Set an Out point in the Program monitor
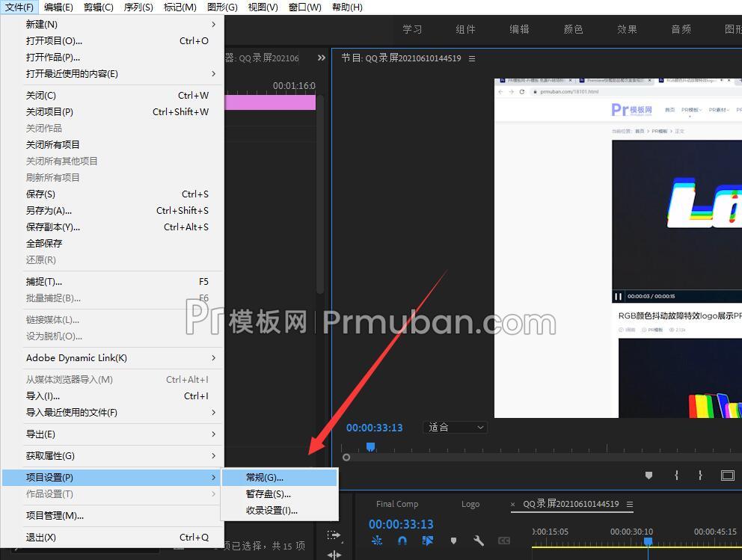Image resolution: width=742 pixels, height=560 pixels. [x=700, y=475]
